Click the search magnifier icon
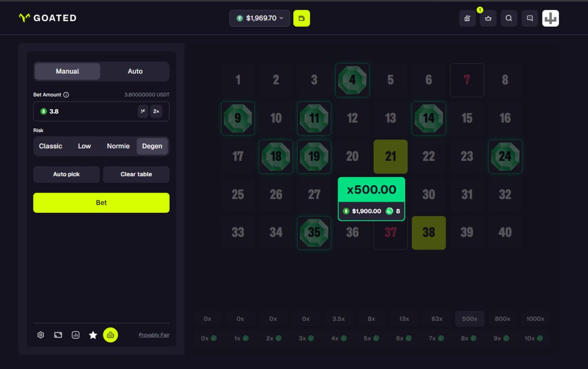The image size is (588, 369). 509,18
